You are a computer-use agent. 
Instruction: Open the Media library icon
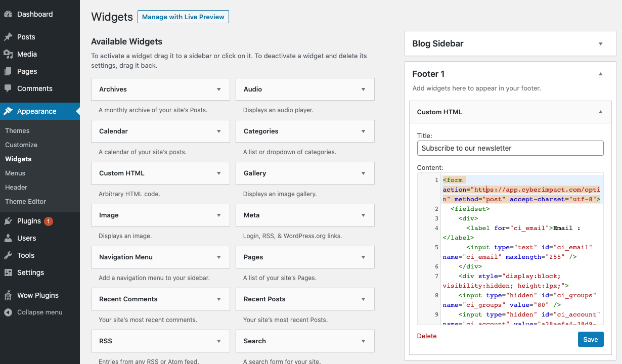click(9, 54)
